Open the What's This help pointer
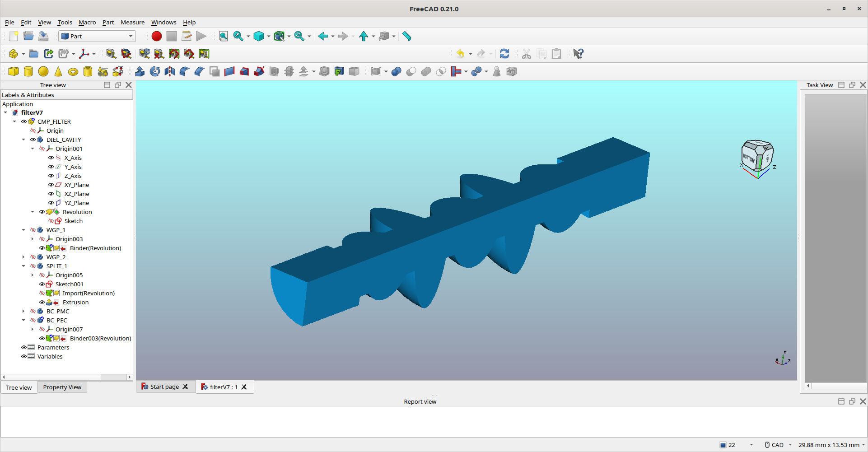Screen dimensions: 868x452 pos(578,54)
